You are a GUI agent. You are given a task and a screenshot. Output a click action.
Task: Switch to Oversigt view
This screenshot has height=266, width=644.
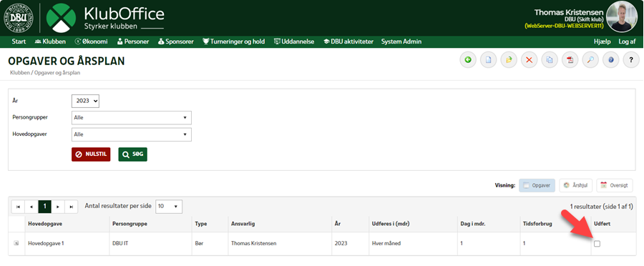[x=615, y=185]
